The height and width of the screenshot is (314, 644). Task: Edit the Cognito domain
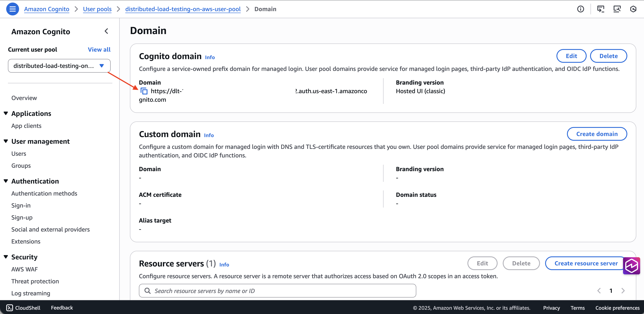point(571,55)
